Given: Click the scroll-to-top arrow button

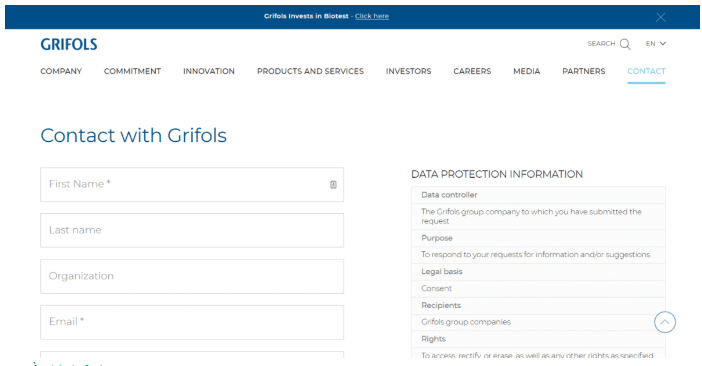Looking at the screenshot, I should pos(665,322).
